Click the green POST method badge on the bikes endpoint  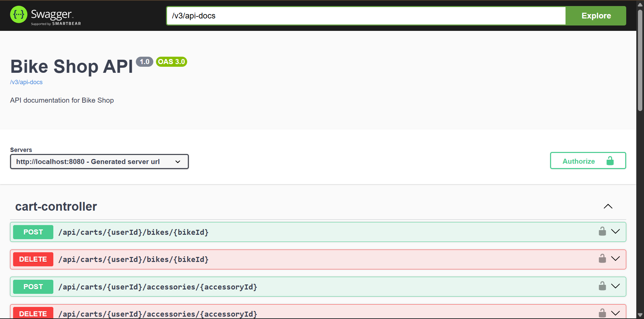tap(33, 232)
